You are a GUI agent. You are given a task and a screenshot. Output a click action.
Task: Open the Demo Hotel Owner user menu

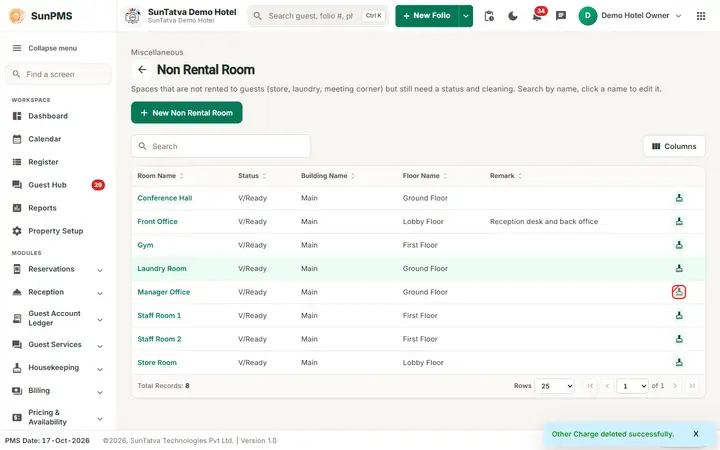click(630, 16)
